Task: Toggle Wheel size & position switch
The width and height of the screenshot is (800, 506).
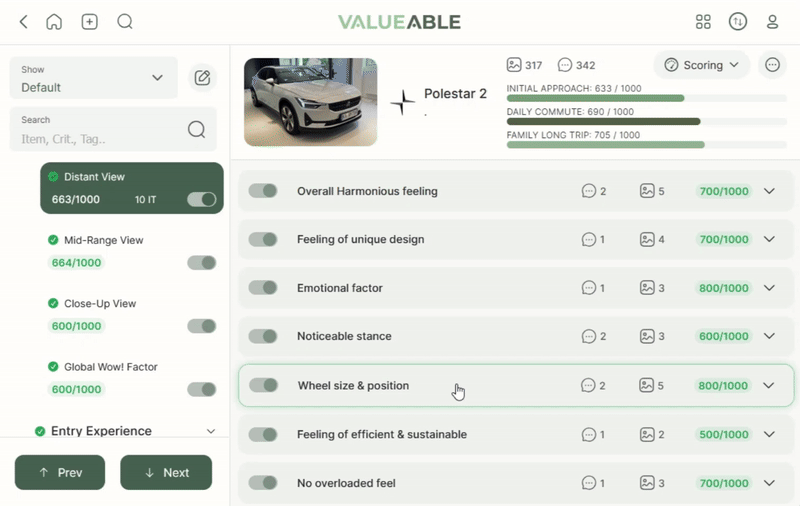Action: [263, 385]
